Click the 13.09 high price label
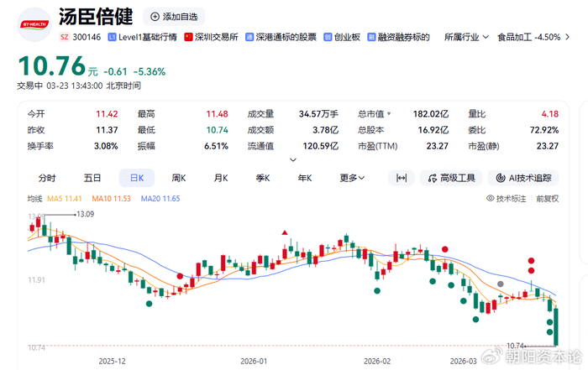 click(85, 214)
